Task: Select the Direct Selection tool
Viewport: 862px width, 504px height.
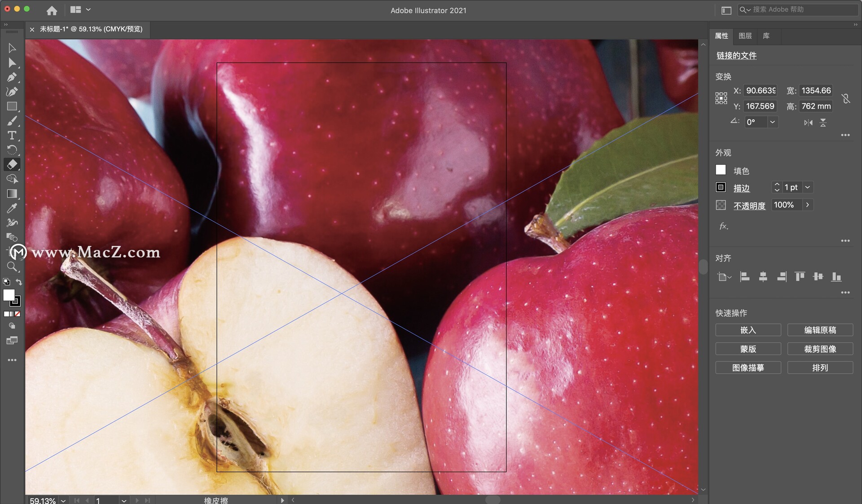Action: [x=12, y=63]
